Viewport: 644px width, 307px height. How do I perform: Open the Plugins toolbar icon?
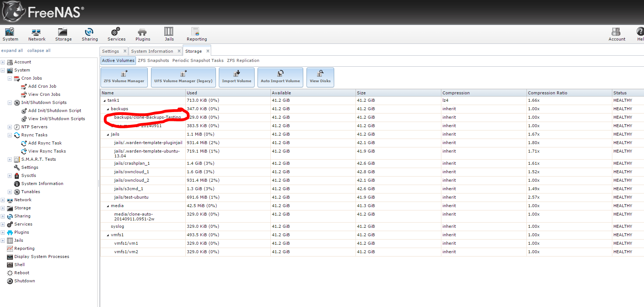click(143, 34)
